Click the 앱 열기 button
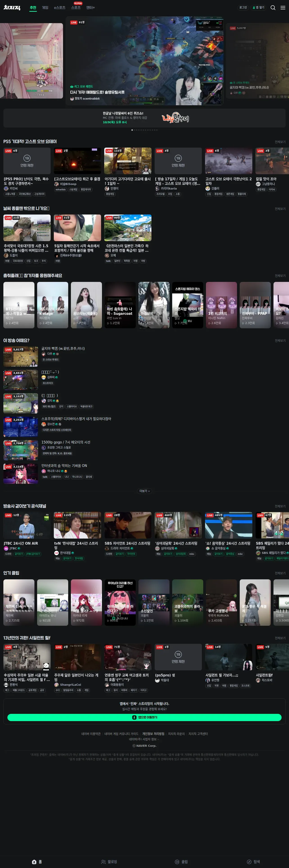The width and height of the screenshot is (289, 868). point(258,7)
